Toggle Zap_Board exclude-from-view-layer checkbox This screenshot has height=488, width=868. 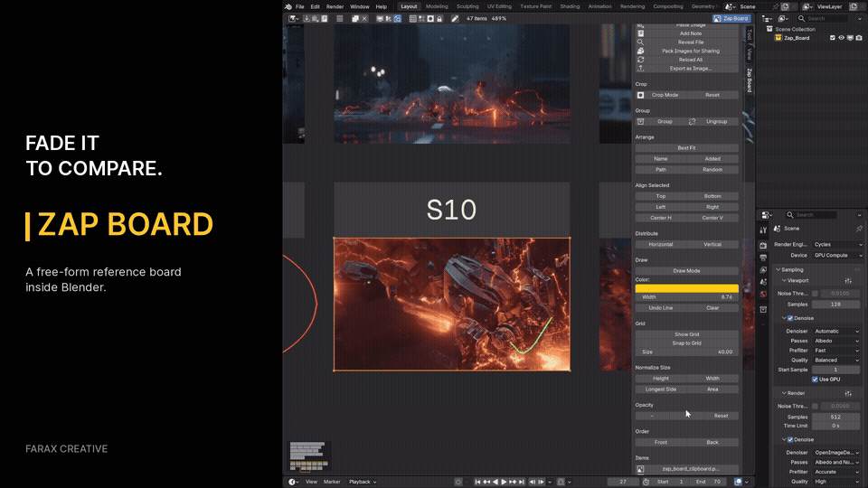pyautogui.click(x=832, y=38)
